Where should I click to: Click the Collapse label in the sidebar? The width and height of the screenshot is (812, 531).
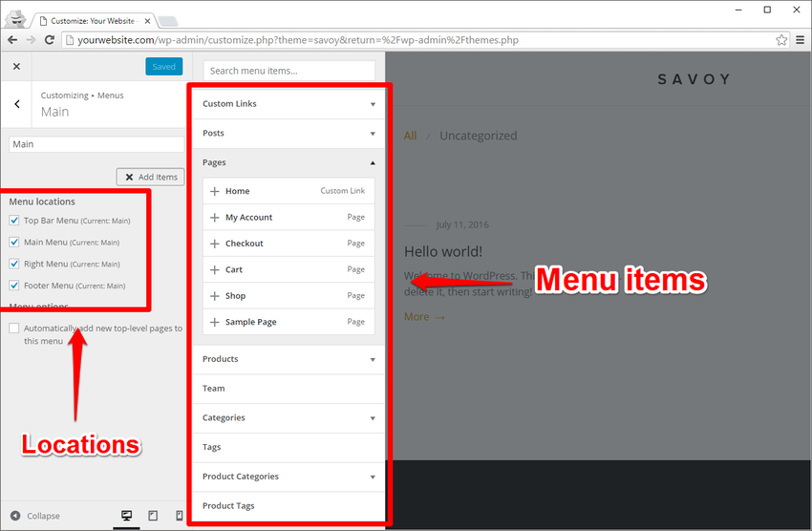(x=44, y=516)
